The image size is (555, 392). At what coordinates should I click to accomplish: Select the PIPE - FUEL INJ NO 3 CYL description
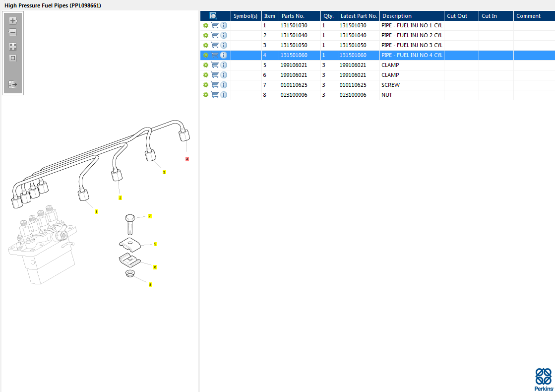[x=412, y=45]
